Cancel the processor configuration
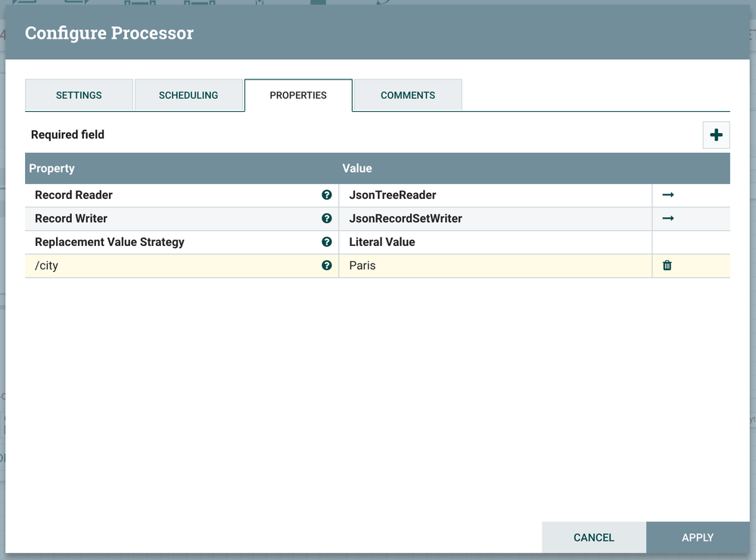Image resolution: width=756 pixels, height=560 pixels. pos(594,537)
